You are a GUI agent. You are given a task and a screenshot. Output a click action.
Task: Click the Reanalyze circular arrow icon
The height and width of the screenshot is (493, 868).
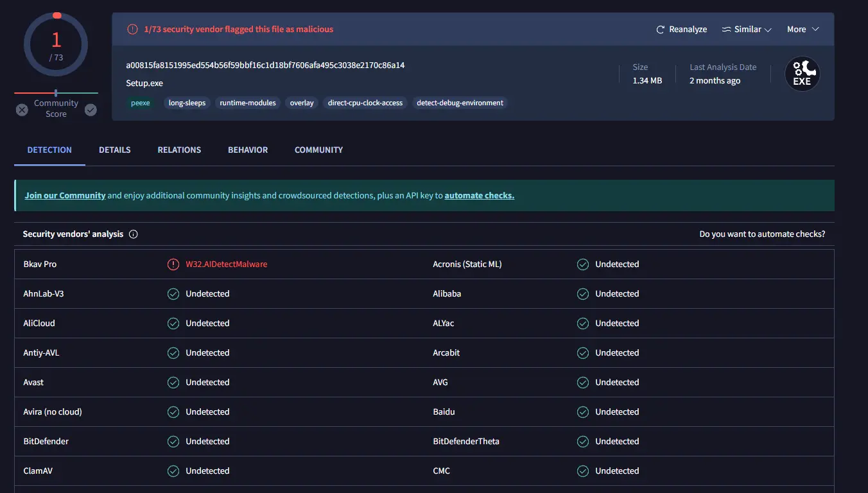pyautogui.click(x=660, y=30)
